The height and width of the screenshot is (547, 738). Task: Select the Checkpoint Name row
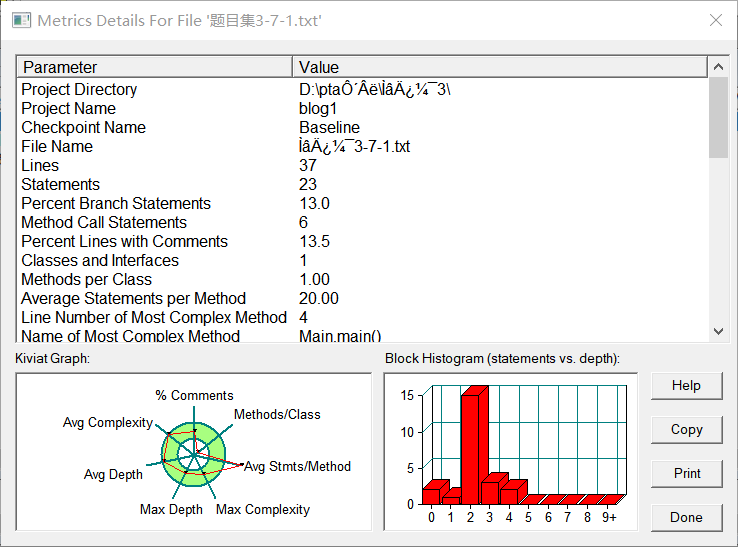pos(362,127)
